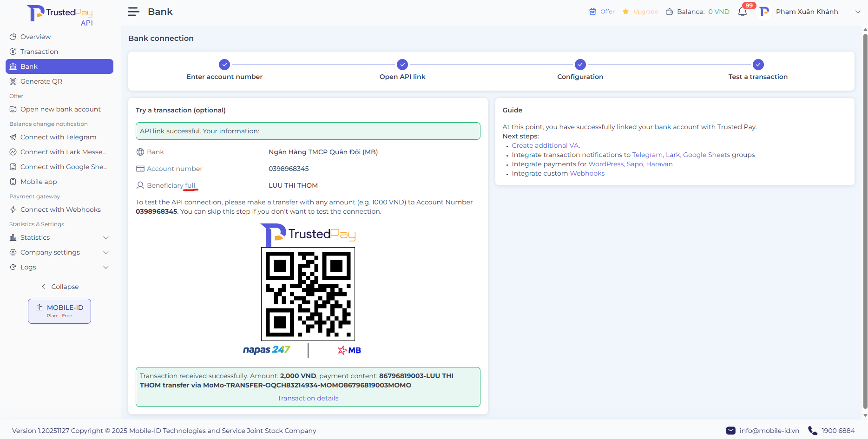This screenshot has width=868, height=439.
Task: Open Mobile app menu item
Action: [x=59, y=182]
